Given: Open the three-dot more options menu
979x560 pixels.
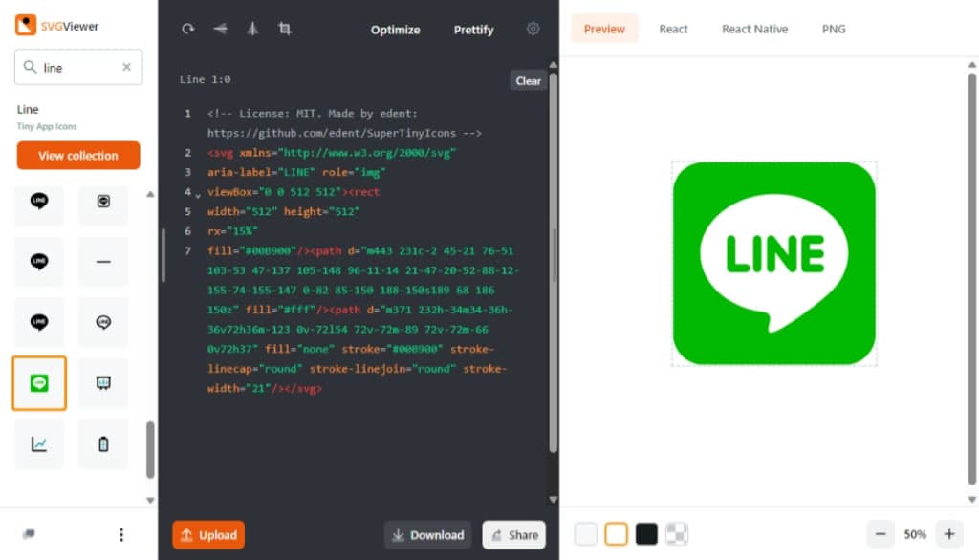Looking at the screenshot, I should (x=120, y=534).
